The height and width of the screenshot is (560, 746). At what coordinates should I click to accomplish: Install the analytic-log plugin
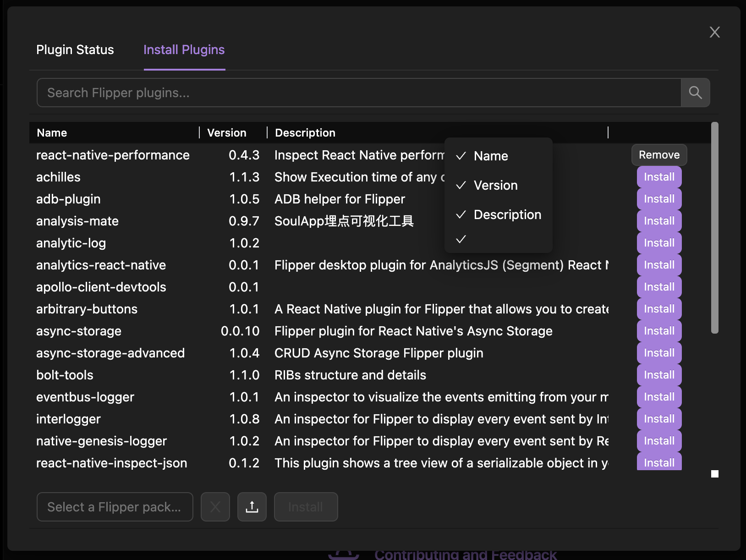(x=659, y=243)
